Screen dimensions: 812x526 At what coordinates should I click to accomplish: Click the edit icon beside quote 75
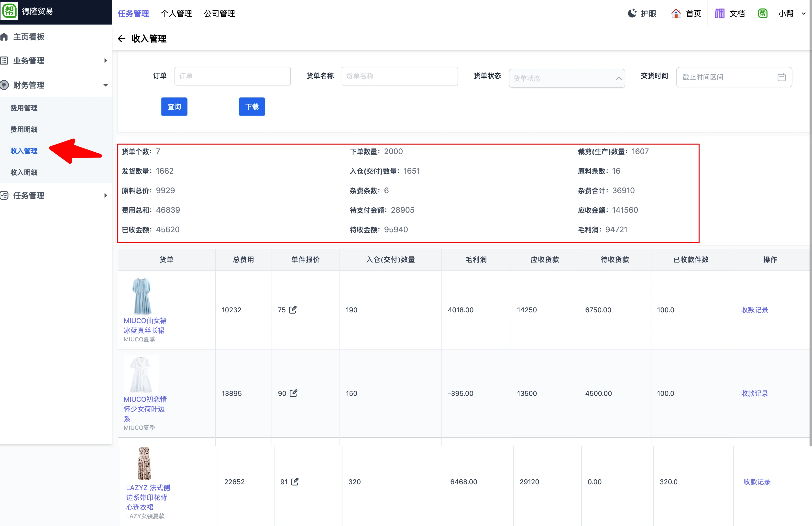click(292, 310)
